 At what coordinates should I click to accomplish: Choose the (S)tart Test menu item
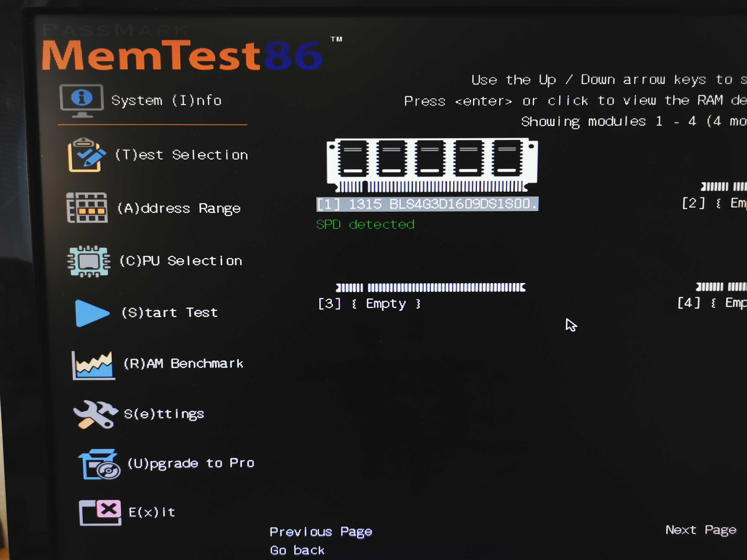[x=170, y=313]
